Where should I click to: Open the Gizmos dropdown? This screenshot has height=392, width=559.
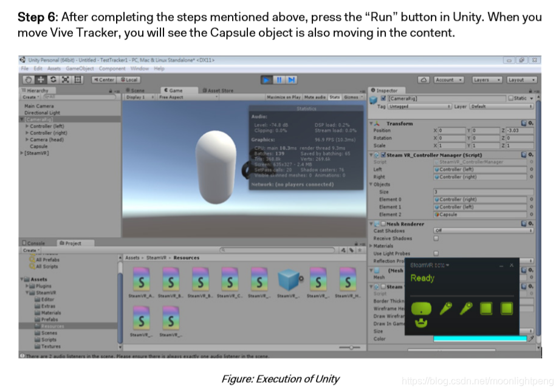coord(353,97)
